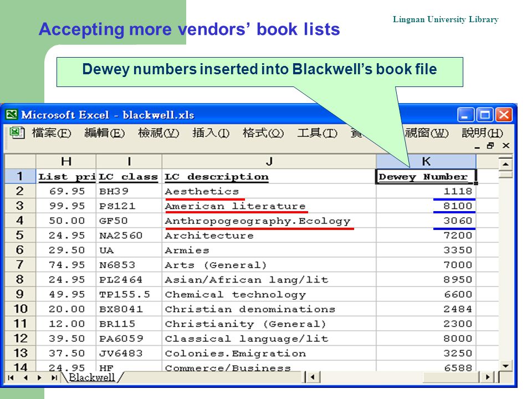Select the Dewey Number header cell

coord(426,176)
